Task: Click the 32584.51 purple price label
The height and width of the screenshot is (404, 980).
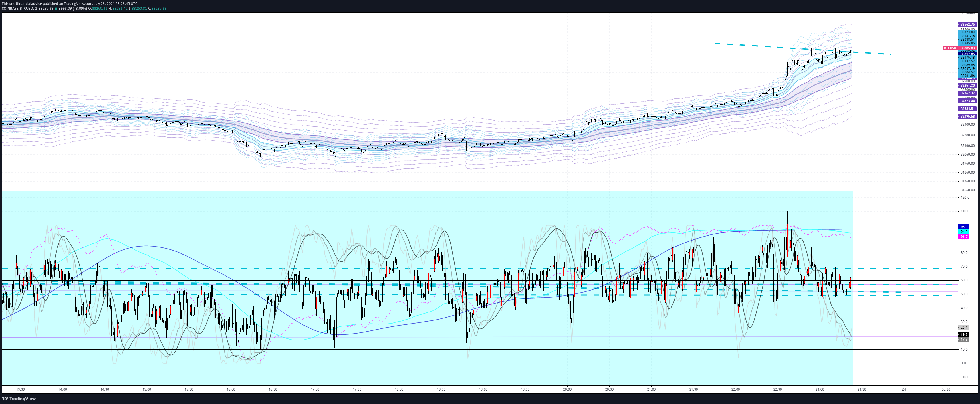Action: coord(967,109)
